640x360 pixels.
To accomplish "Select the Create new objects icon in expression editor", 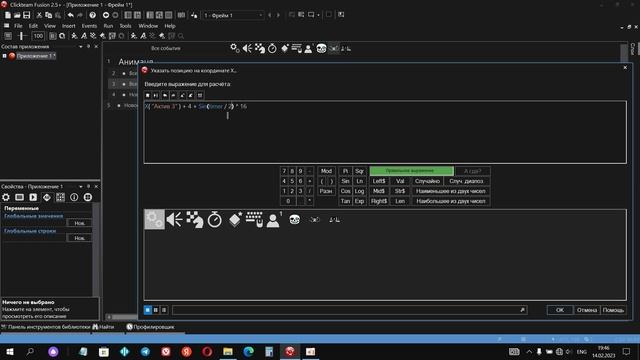I will tap(235, 220).
